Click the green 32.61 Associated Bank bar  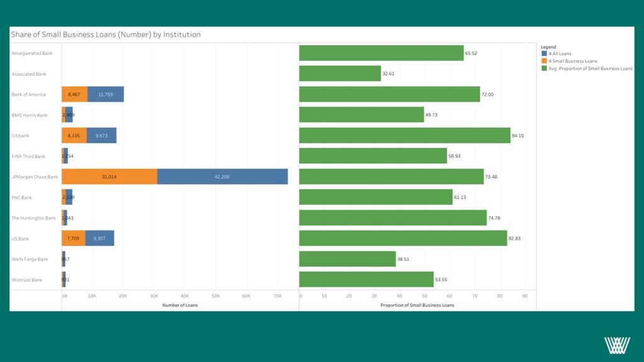coord(340,74)
